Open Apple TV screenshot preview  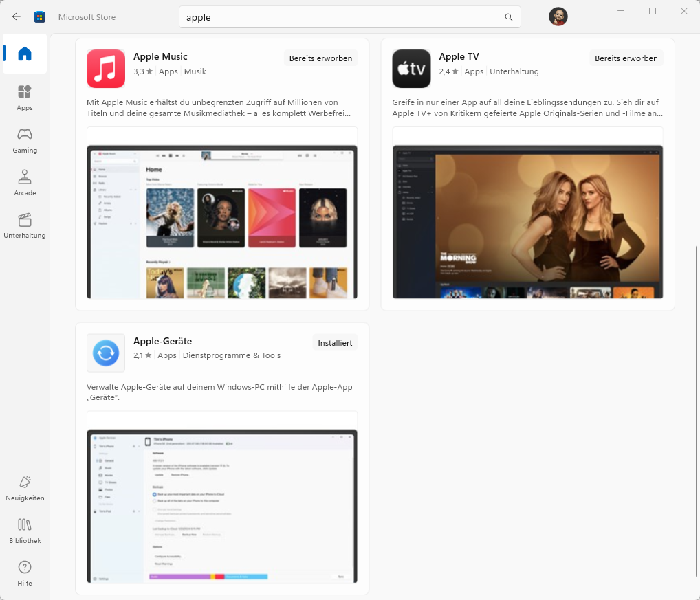(527, 213)
